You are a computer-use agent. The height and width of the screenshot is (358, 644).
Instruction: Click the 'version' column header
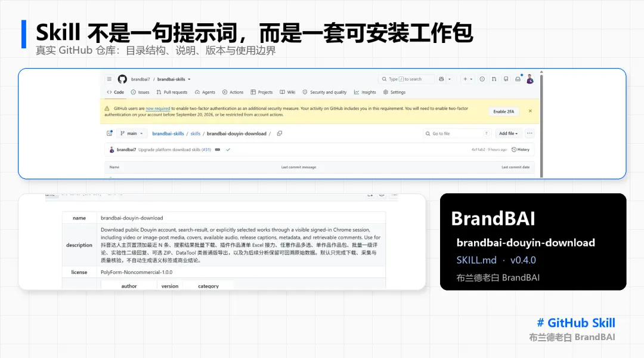tap(169, 286)
